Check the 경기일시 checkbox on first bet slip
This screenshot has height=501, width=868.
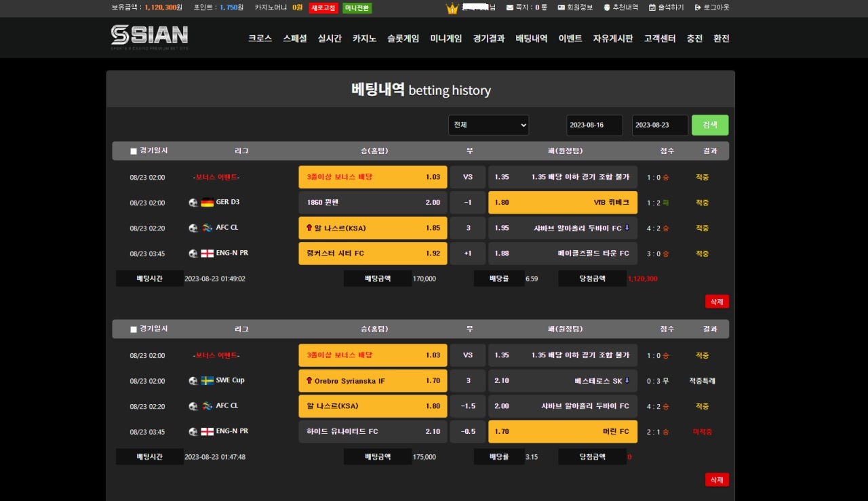[134, 151]
